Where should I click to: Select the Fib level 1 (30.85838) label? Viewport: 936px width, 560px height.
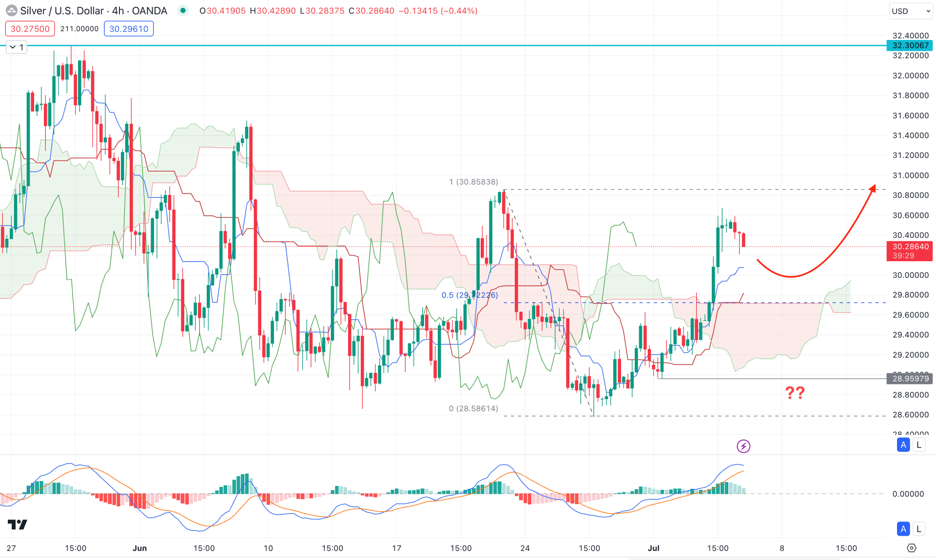pos(473,182)
